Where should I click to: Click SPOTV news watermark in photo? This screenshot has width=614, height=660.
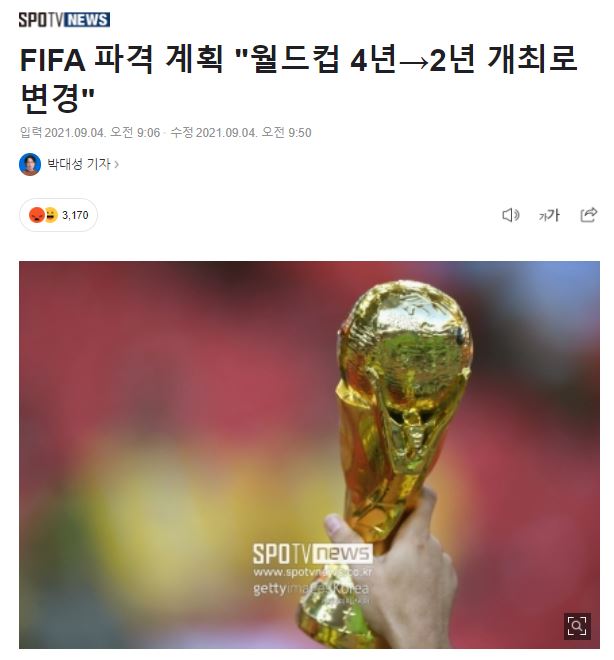312,554
